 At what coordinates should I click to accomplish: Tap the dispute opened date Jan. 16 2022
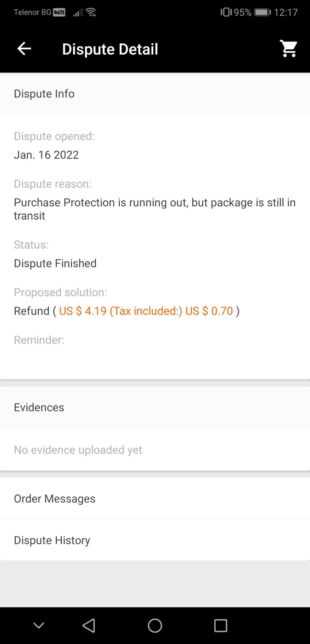[46, 155]
